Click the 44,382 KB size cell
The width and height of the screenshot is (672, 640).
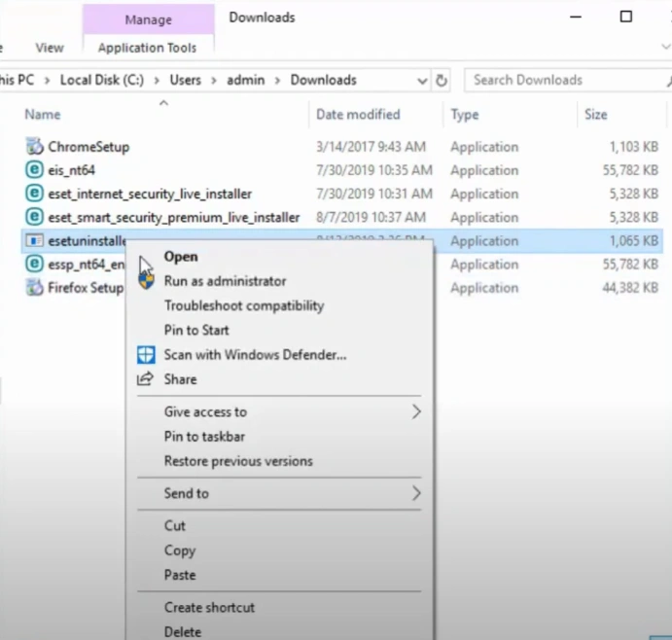(630, 287)
